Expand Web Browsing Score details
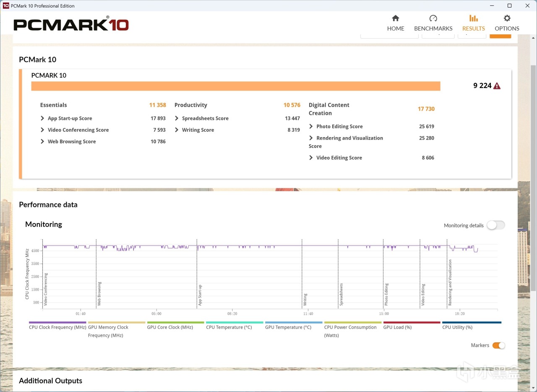Viewport: 537px width, 392px height. pos(42,142)
